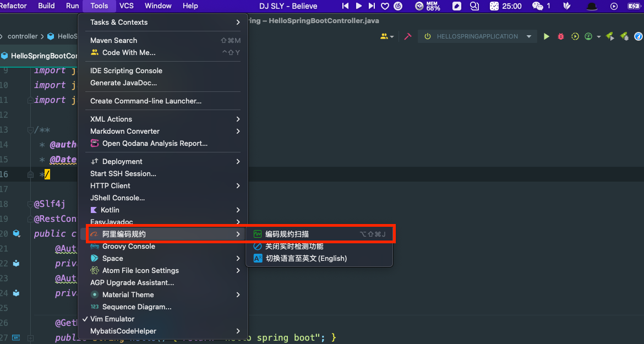Click the language icon beside 切换语言至英文
Image resolution: width=644 pixels, height=344 pixels.
tap(258, 258)
